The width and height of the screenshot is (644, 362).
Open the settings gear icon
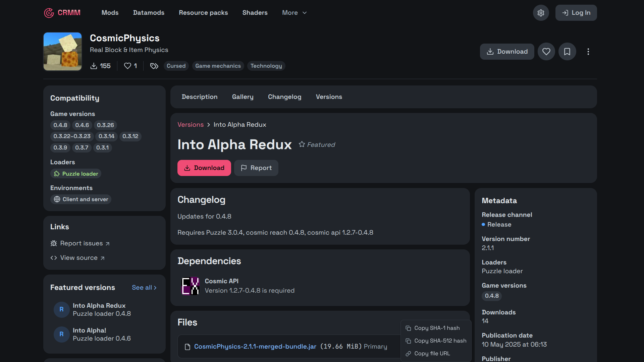541,13
